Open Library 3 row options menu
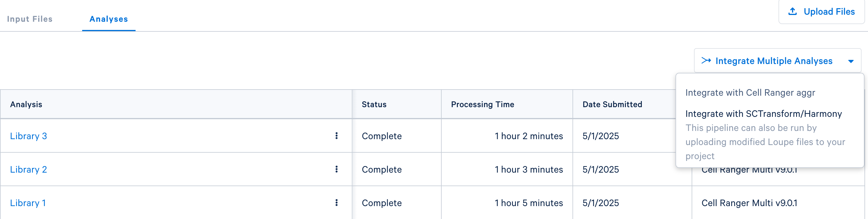Screen dimensions: 868x219 pyautogui.click(x=336, y=136)
